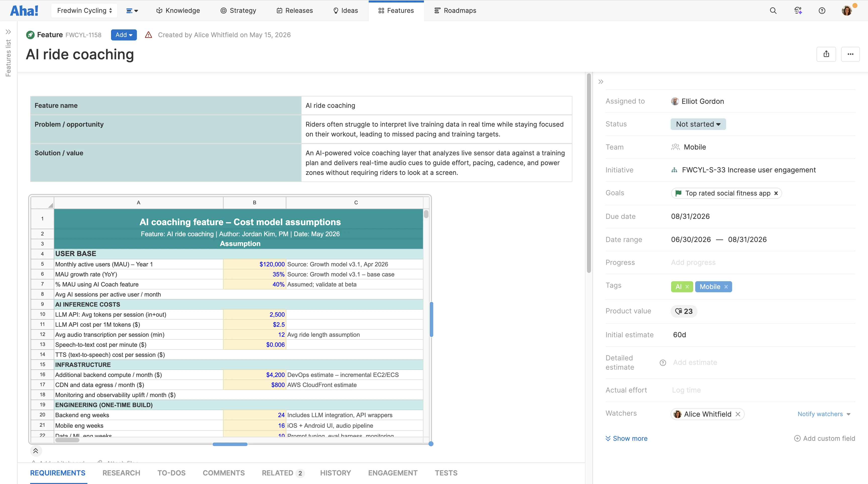Screen dimensions: 868x484
Task: Open the AI assistant icon in top bar
Action: [798, 11]
